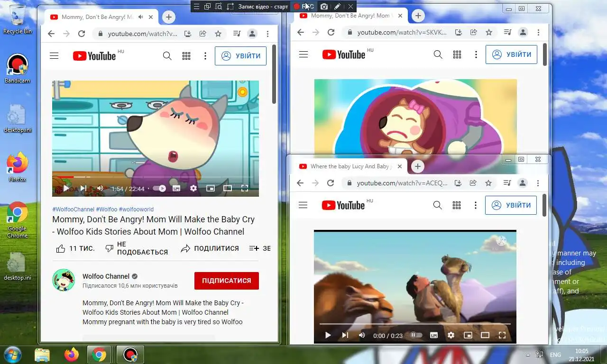Toggle theater mode in the 0:23 video player
607x364 pixels.
485,335
